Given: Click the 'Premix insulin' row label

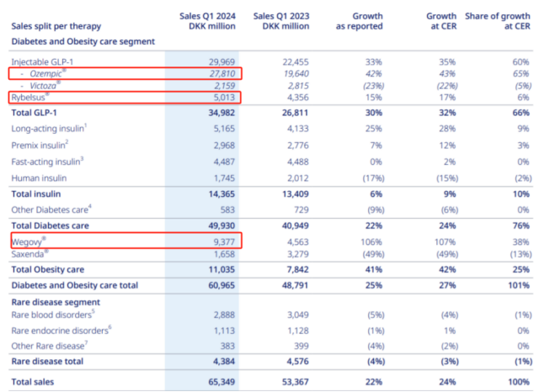Looking at the screenshot, I should tap(40, 145).
